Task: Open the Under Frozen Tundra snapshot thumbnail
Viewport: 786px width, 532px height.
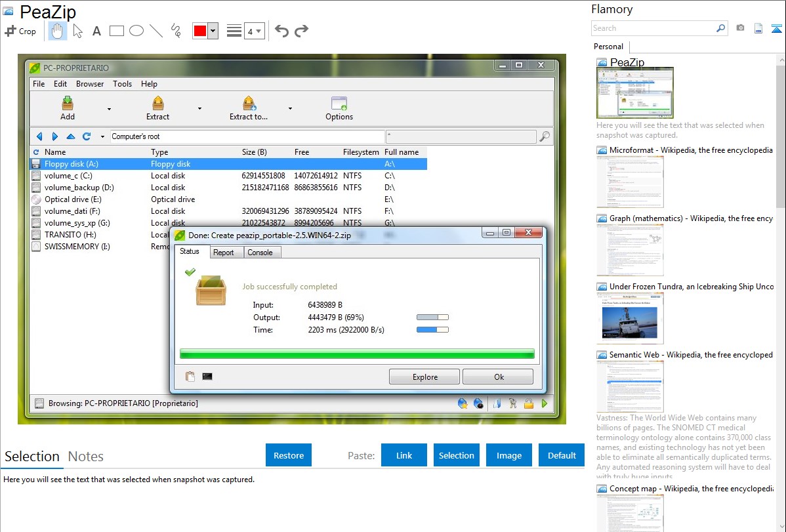Action: click(x=630, y=319)
